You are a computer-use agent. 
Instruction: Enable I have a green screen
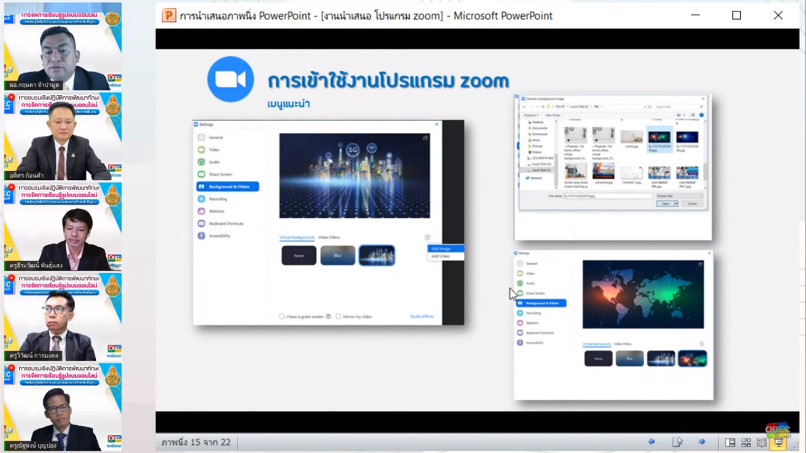[282, 316]
